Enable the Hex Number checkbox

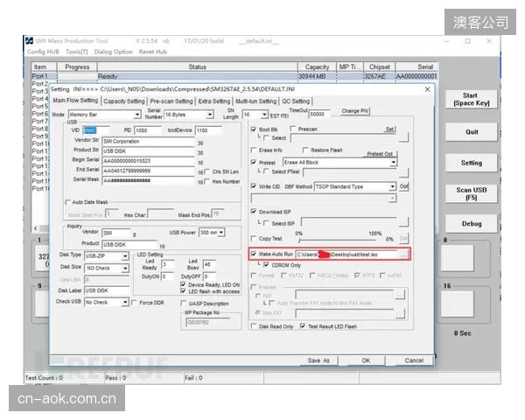pyautogui.click(x=206, y=181)
